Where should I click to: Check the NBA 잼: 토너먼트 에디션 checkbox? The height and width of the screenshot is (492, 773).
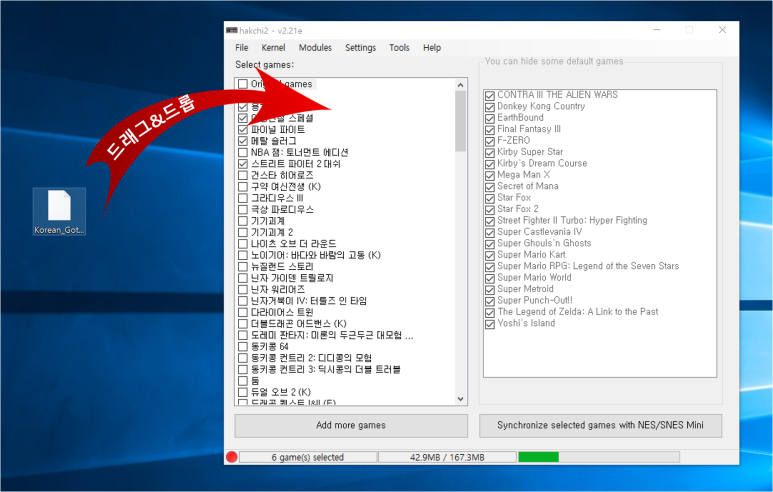click(243, 152)
